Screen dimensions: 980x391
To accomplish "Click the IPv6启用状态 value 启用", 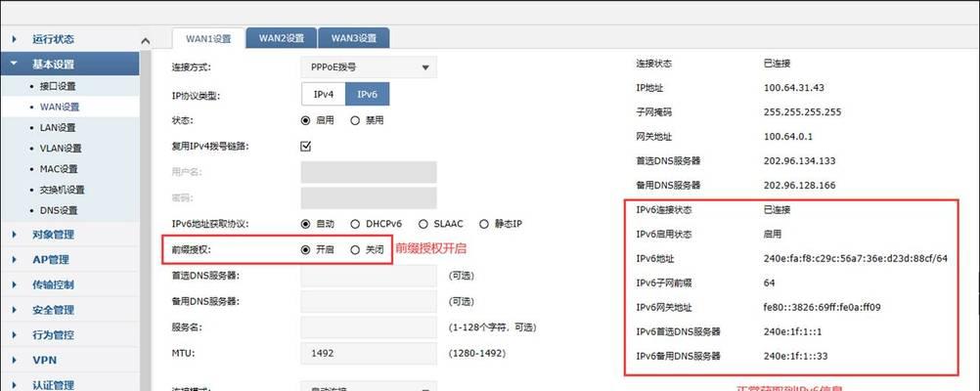I will 773,235.
